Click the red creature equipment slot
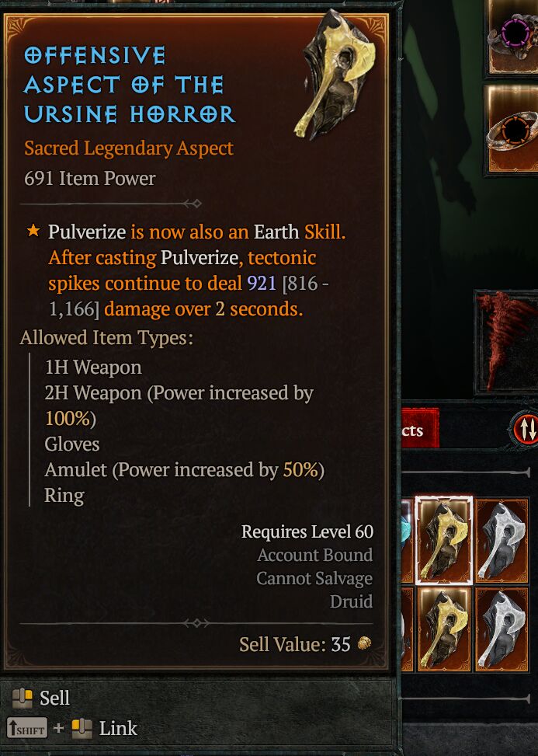Image resolution: width=538 pixels, height=756 pixels. click(507, 341)
